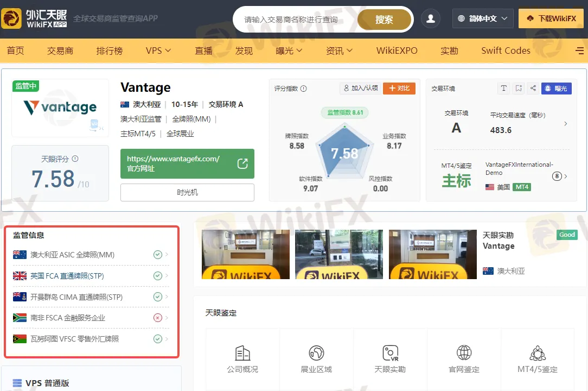Click the WikiFX eagle logo icon
Viewport: 588px width, 391px height.
click(x=11, y=18)
